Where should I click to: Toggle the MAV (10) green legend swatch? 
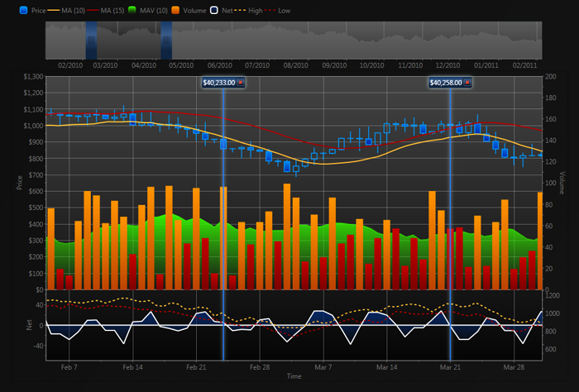tap(132, 10)
